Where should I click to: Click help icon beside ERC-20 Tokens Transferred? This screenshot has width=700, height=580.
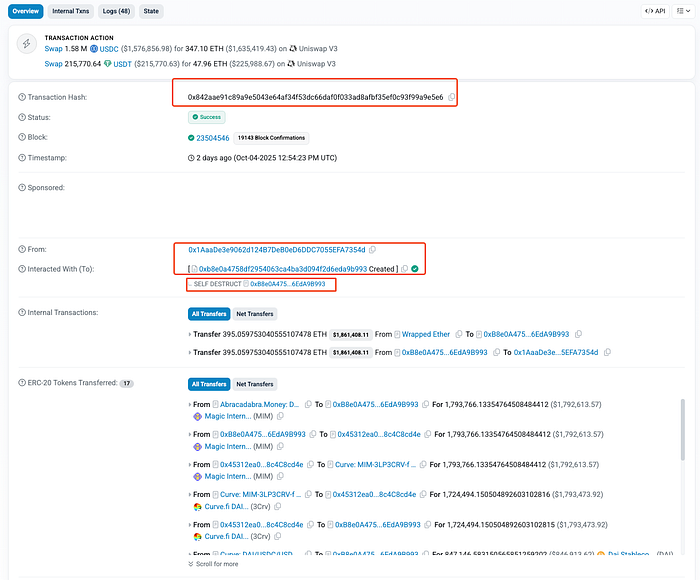(24, 383)
